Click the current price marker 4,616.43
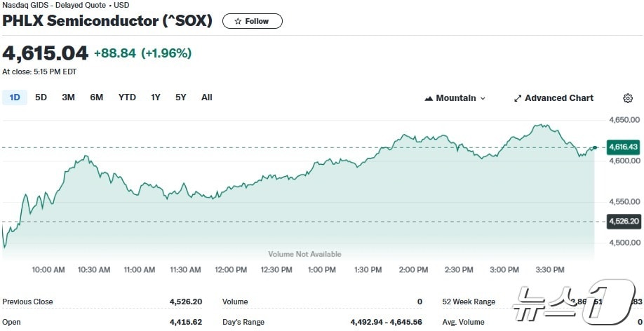 (624, 147)
